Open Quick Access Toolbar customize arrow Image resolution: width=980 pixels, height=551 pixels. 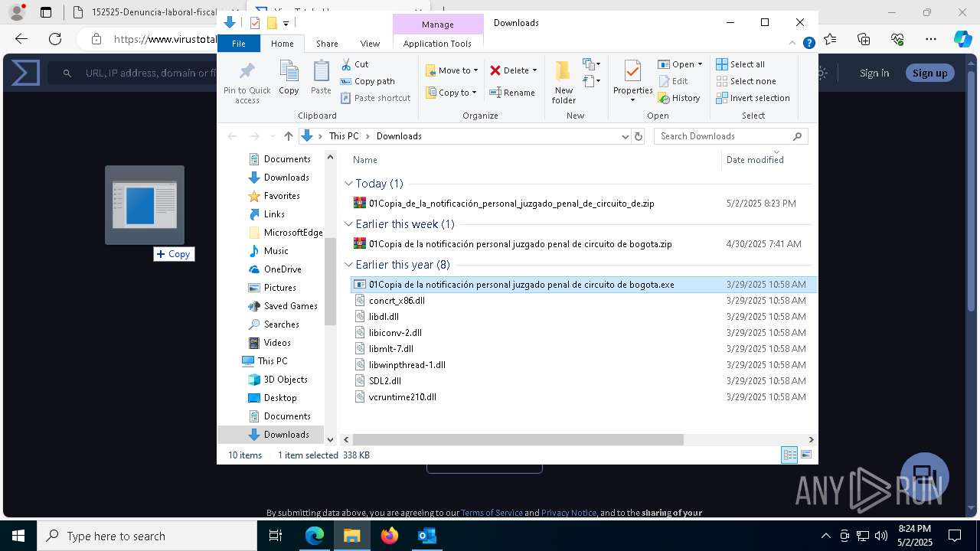pos(286,23)
